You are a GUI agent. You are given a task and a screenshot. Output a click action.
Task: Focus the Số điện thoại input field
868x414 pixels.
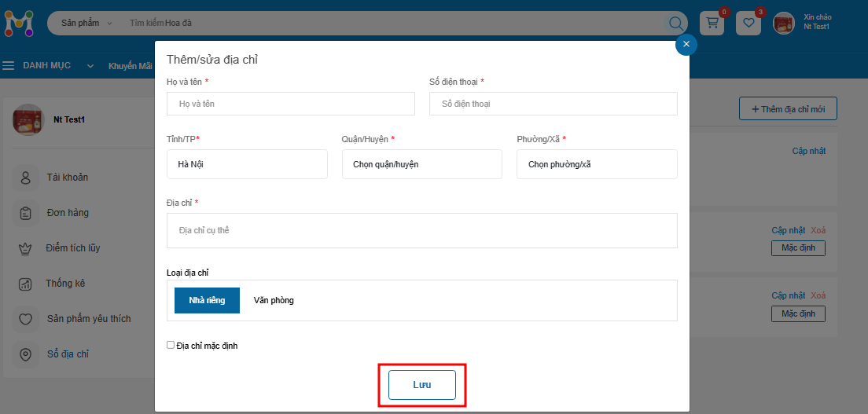(553, 104)
